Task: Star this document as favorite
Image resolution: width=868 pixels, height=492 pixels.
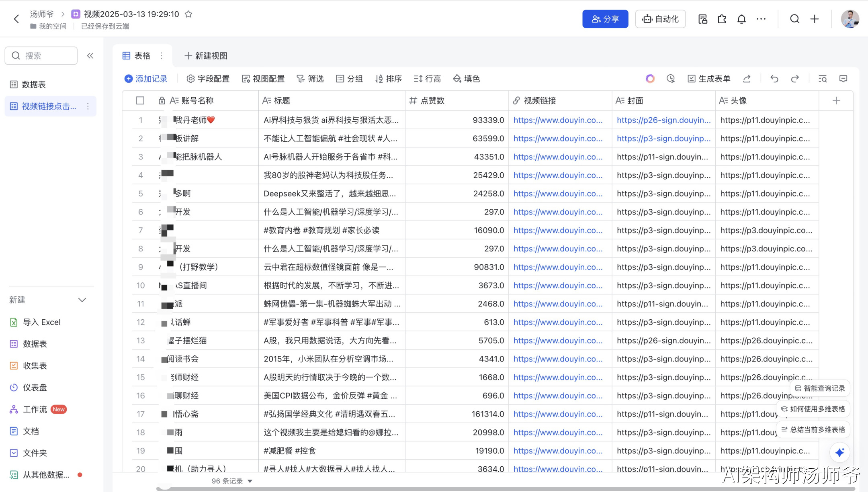Action: [188, 14]
